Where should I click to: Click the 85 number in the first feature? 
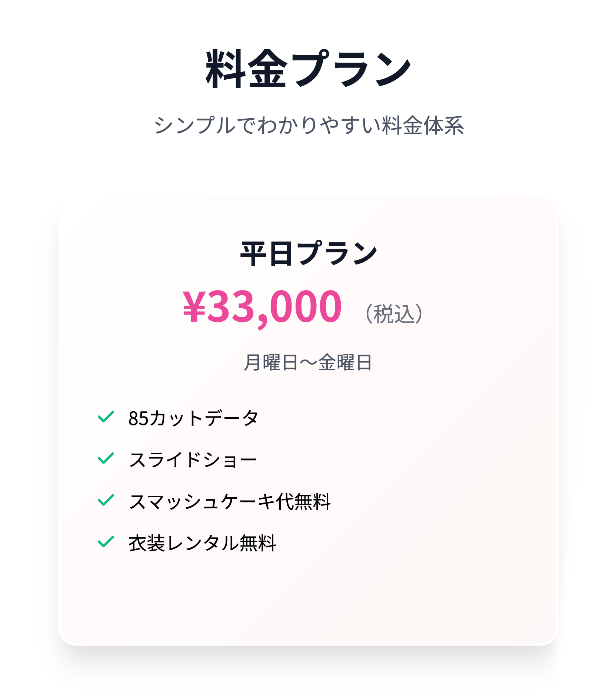coord(138,418)
